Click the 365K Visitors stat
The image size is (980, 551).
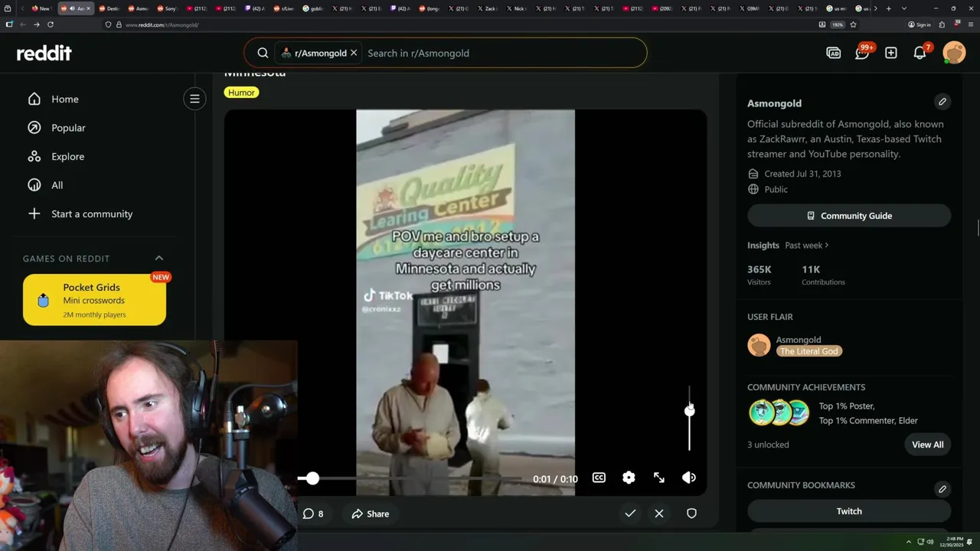pyautogui.click(x=760, y=275)
